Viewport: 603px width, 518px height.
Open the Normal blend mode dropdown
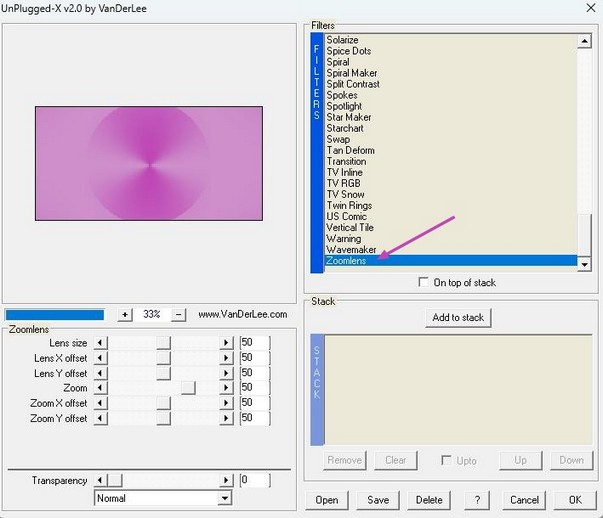tap(225, 498)
